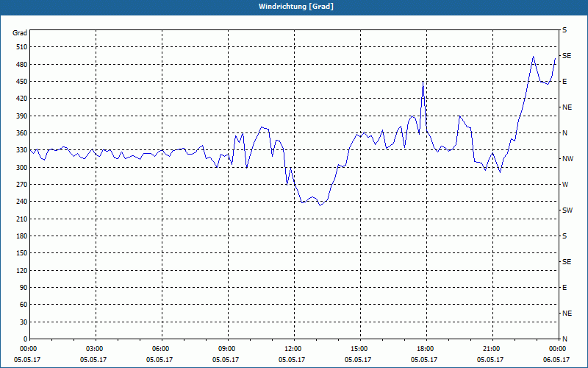The height and width of the screenshot is (368, 588).
Task: Click the E label level with 90
Action: click(x=564, y=288)
